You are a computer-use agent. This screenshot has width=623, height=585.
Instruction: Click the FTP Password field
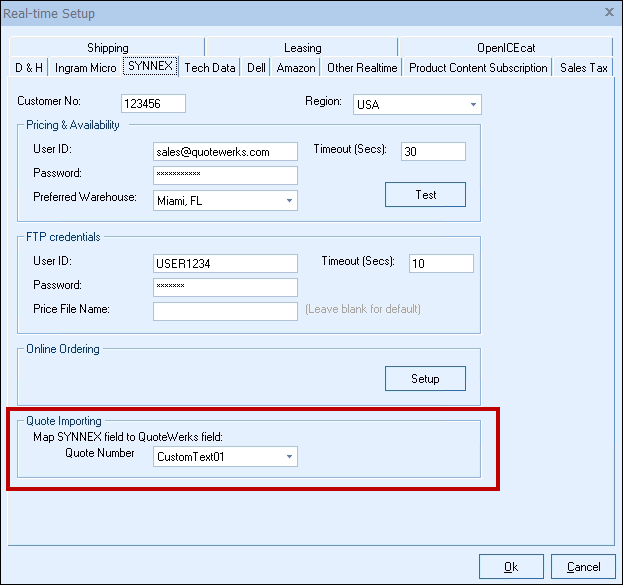[x=225, y=287]
